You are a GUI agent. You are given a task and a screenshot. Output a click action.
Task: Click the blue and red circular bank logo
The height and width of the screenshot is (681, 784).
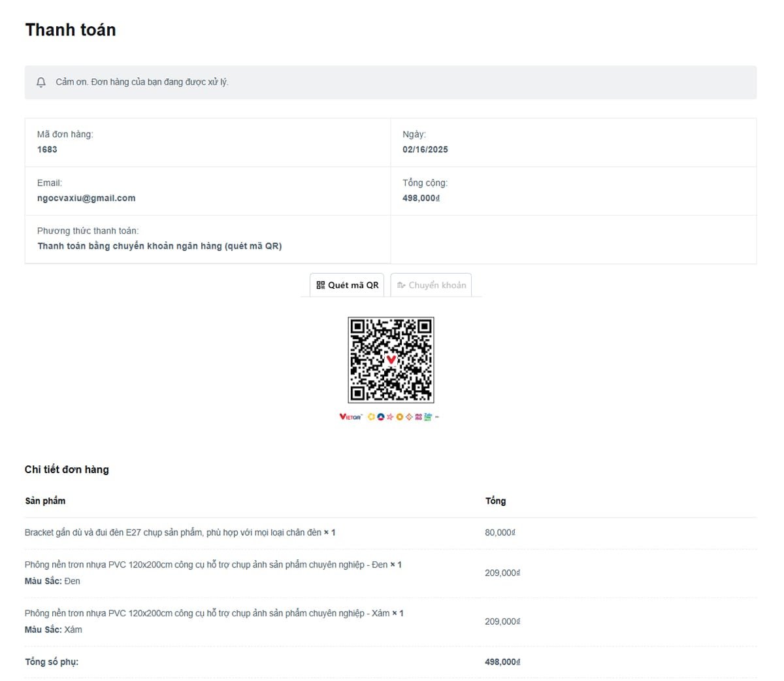tap(381, 417)
